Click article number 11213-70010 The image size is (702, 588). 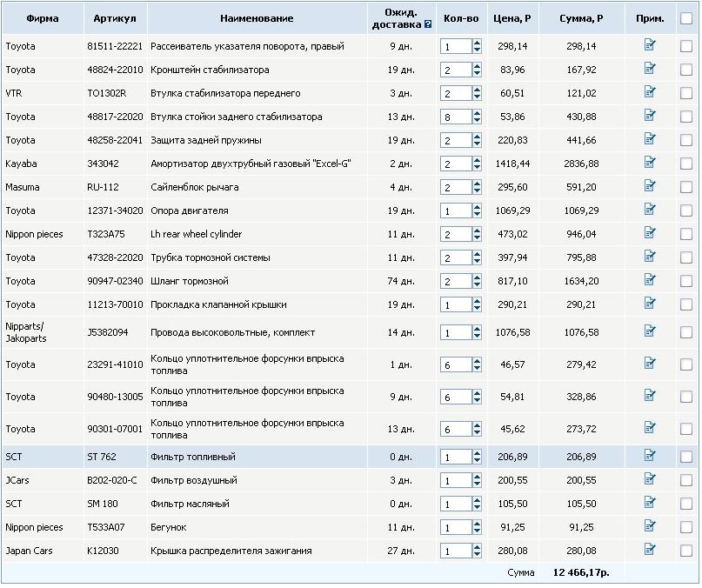coord(115,304)
